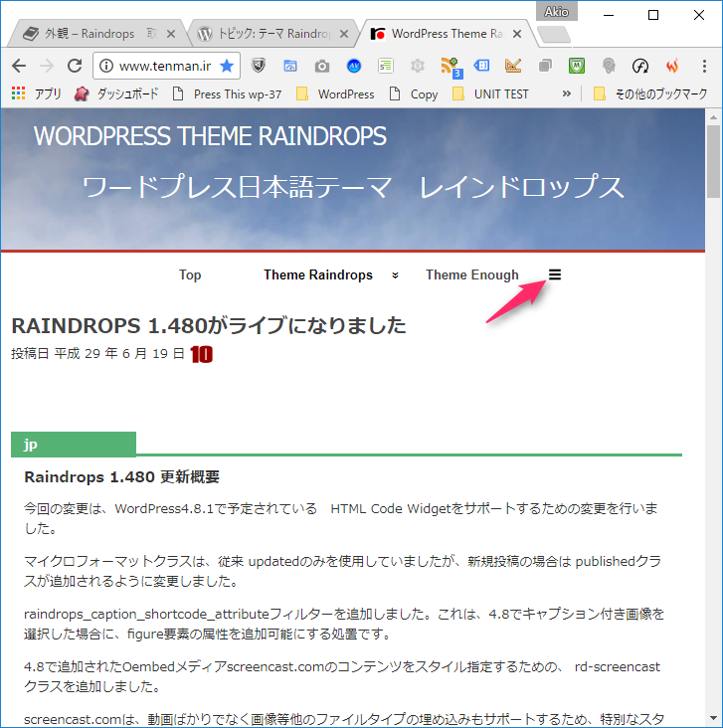Viewport: 723px width, 728px height.
Task: Open the アプリ apps grid shortcut
Action: 36,93
